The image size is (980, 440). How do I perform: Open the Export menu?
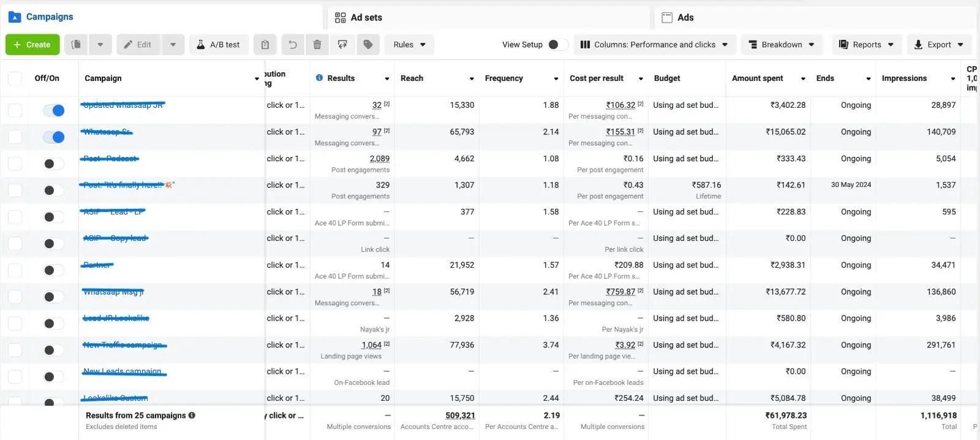pyautogui.click(x=938, y=45)
